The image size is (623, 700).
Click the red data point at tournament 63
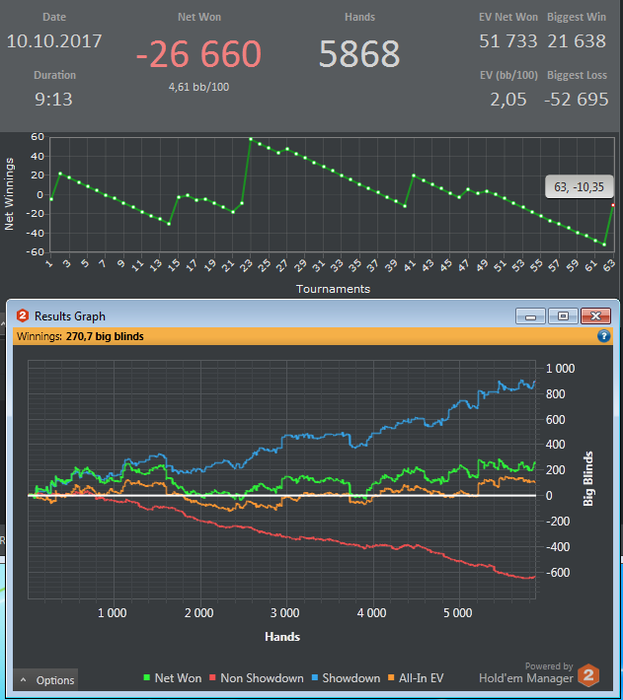(x=613, y=205)
